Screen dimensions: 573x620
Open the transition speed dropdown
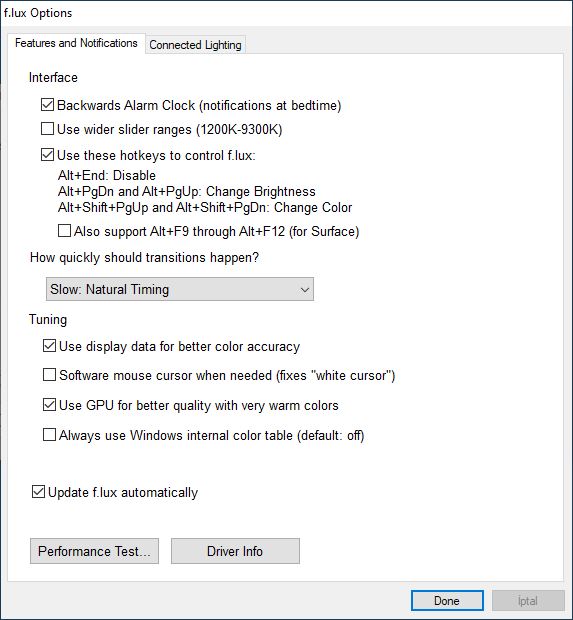180,289
